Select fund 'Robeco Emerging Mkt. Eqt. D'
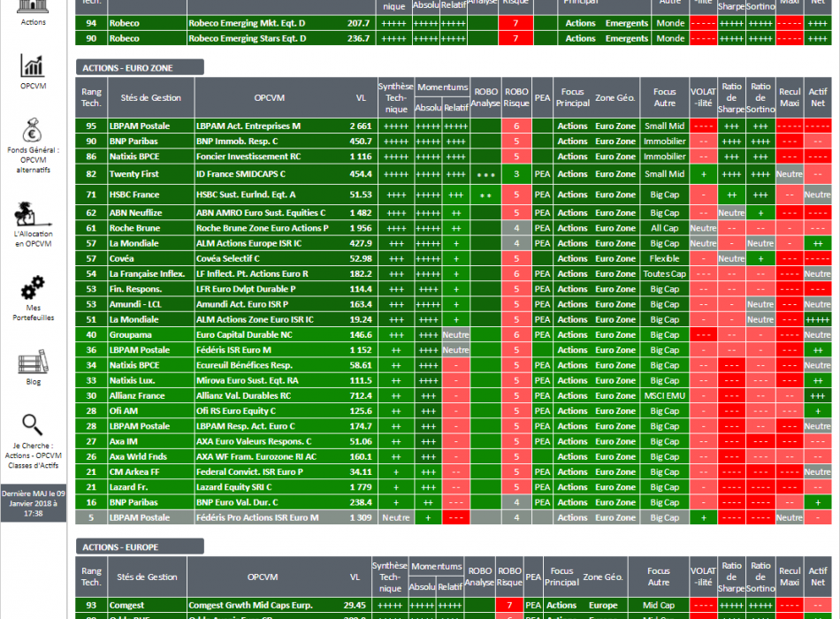The height and width of the screenshot is (619, 840). click(247, 23)
